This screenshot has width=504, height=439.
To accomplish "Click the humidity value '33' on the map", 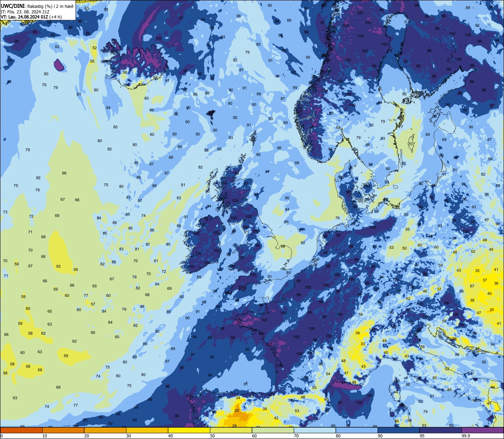I will (362, 344).
